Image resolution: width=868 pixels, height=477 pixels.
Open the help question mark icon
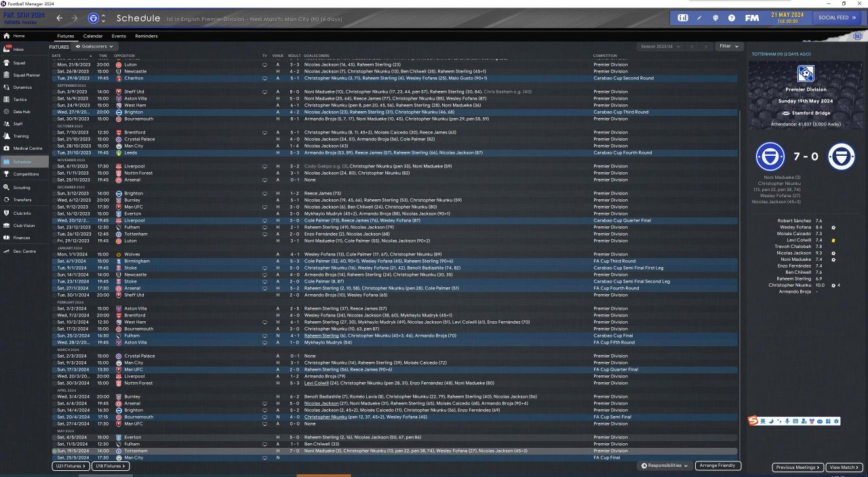click(x=732, y=18)
